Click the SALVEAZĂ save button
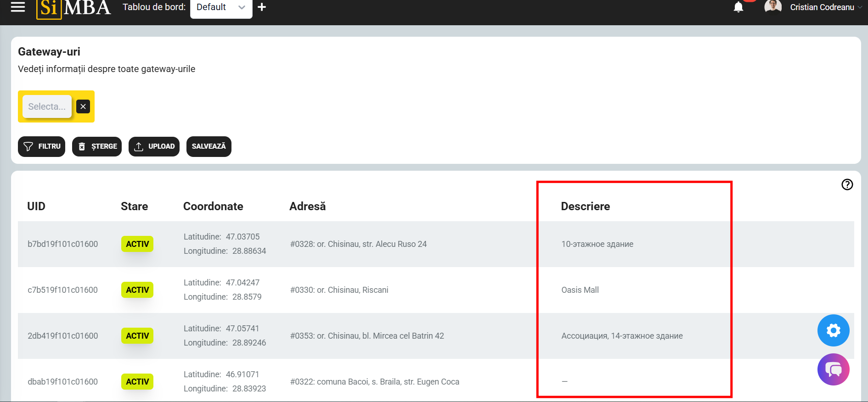Viewport: 868px width, 402px height. (209, 146)
